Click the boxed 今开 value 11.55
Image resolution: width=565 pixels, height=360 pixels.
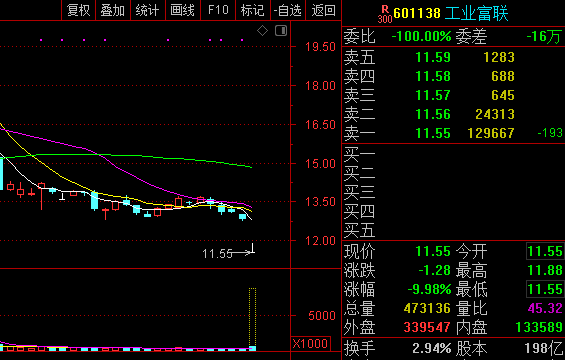[545, 251]
